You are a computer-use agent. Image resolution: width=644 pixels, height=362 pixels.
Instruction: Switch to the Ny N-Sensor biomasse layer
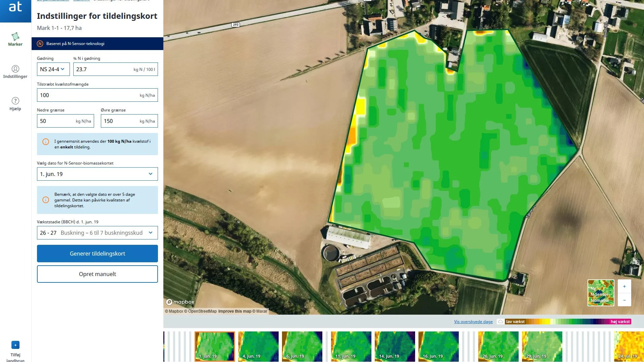pyautogui.click(x=601, y=293)
